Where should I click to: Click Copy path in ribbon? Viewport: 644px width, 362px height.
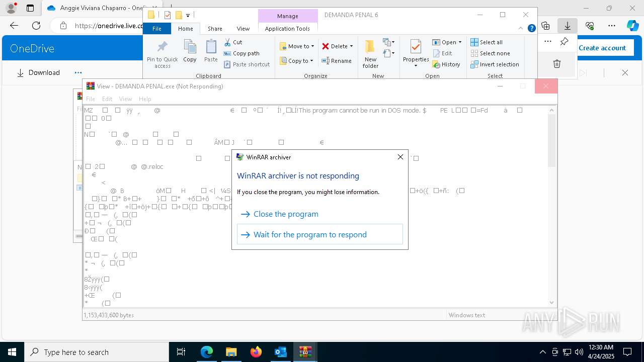coord(242,53)
